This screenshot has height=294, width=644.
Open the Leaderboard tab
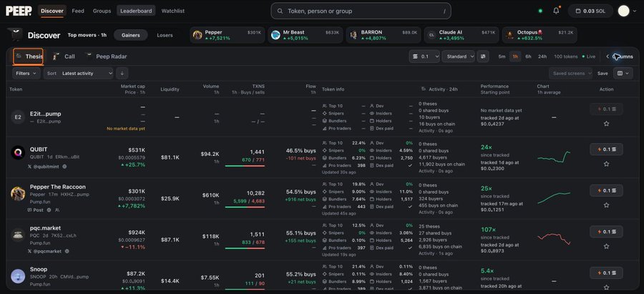pos(136,11)
